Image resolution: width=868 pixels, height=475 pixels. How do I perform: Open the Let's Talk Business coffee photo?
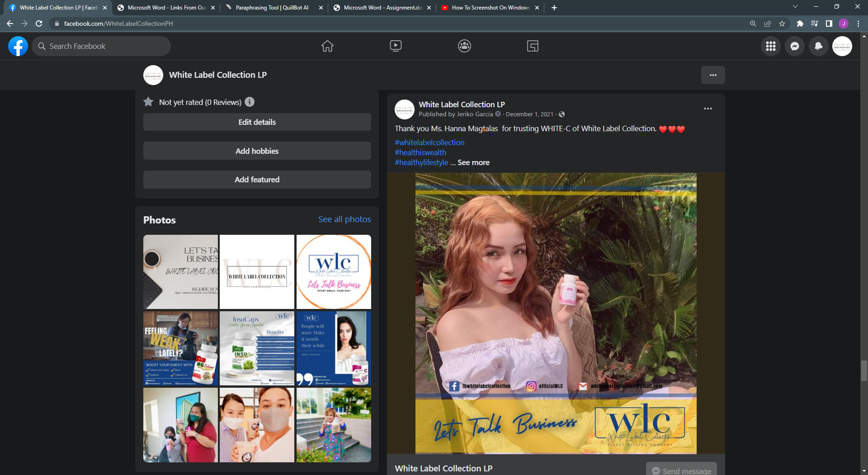click(x=180, y=272)
